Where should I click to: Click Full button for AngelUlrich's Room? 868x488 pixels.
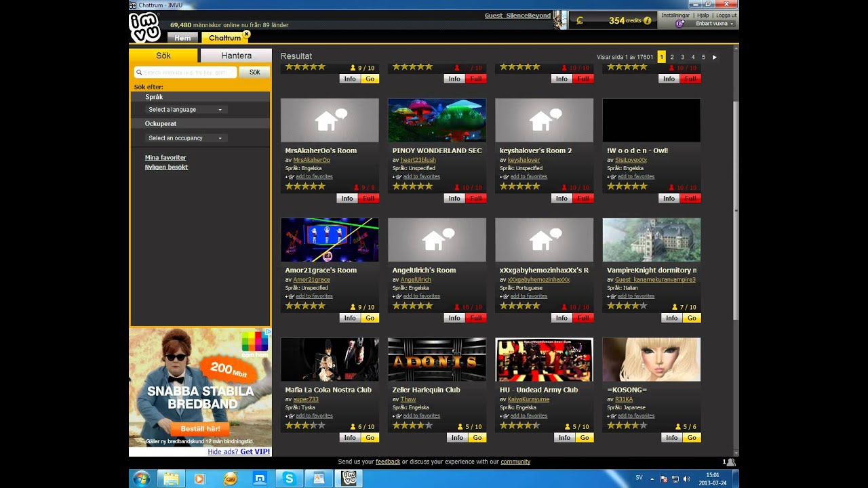coord(477,318)
